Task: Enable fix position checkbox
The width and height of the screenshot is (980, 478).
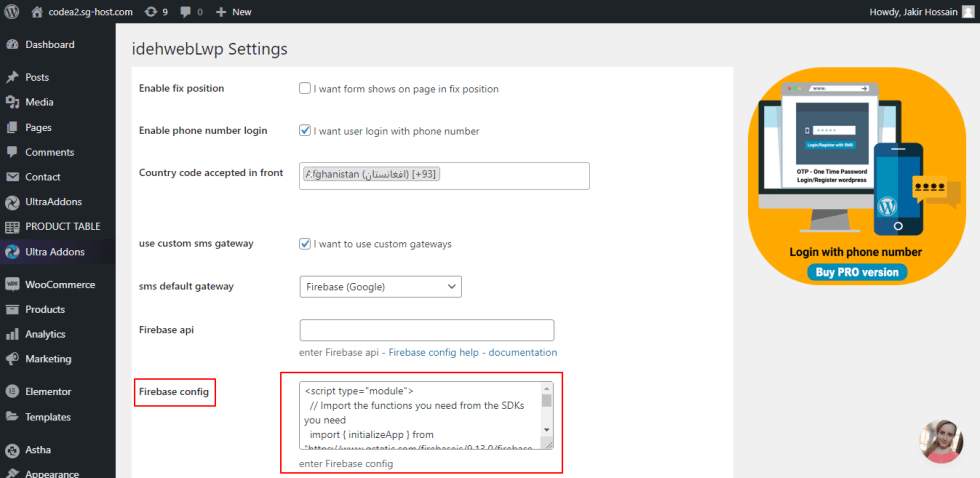Action: coord(305,88)
